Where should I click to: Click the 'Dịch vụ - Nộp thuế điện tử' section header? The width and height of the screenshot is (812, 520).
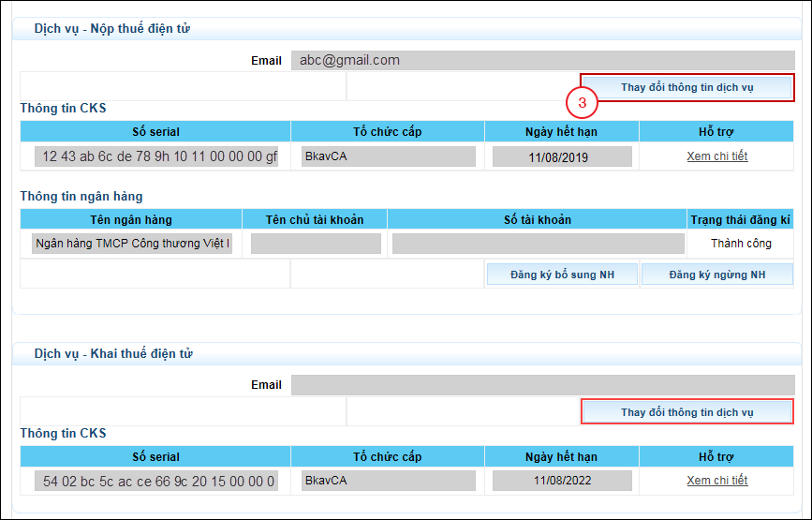(112, 29)
